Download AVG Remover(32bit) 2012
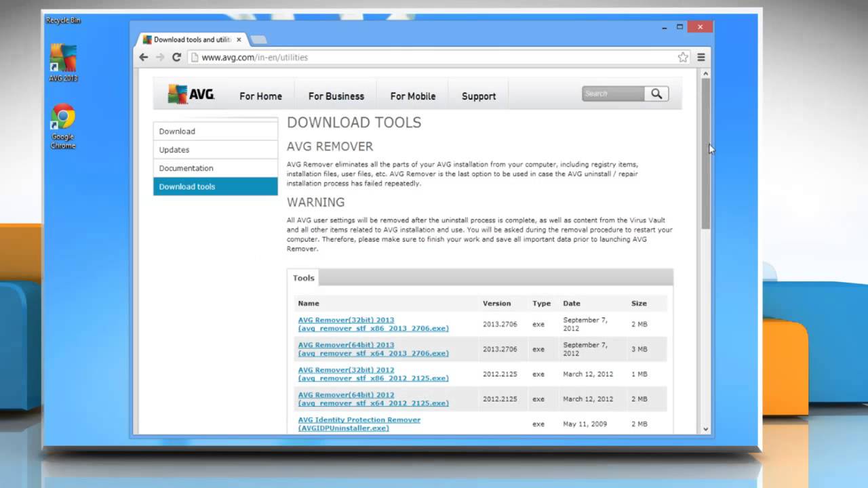 pyautogui.click(x=373, y=374)
